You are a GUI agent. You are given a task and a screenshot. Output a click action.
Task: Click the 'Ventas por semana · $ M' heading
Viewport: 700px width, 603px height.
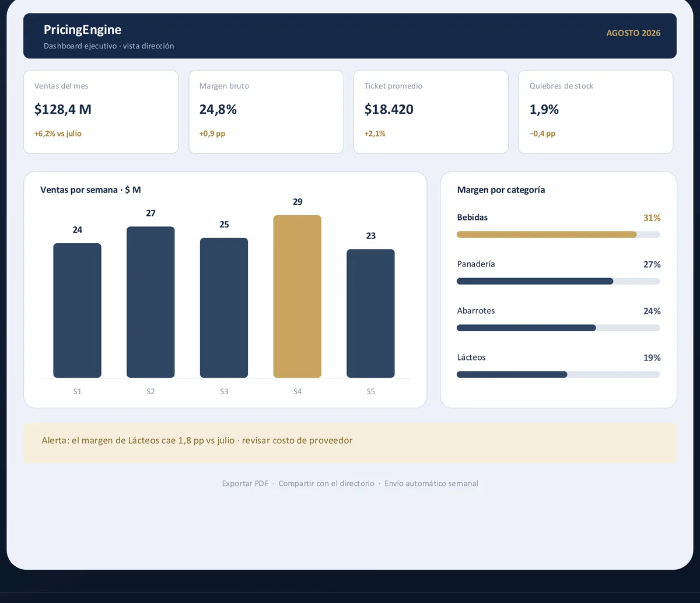90,190
